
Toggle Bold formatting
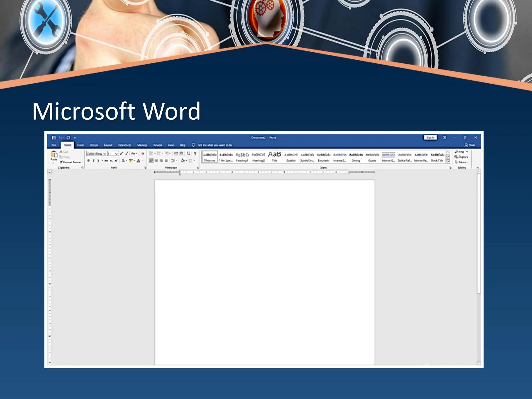[x=89, y=161]
